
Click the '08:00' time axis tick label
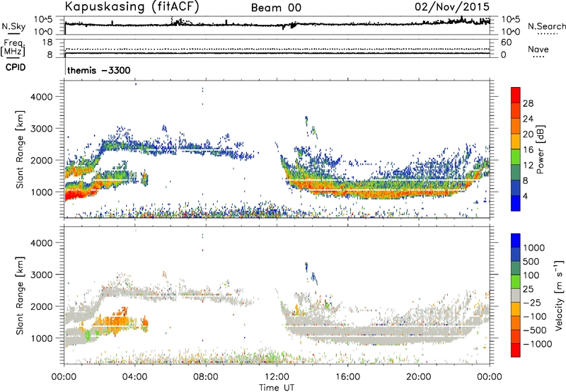(x=206, y=377)
